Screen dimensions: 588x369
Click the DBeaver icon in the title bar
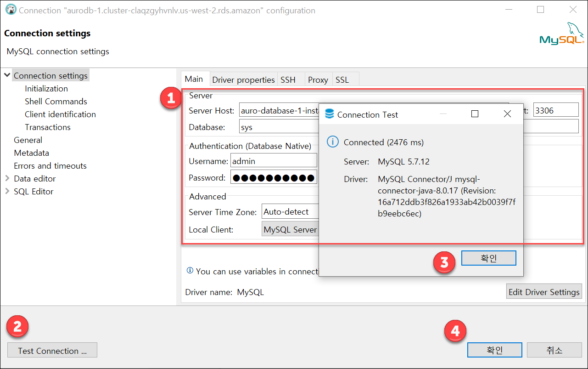coord(11,10)
